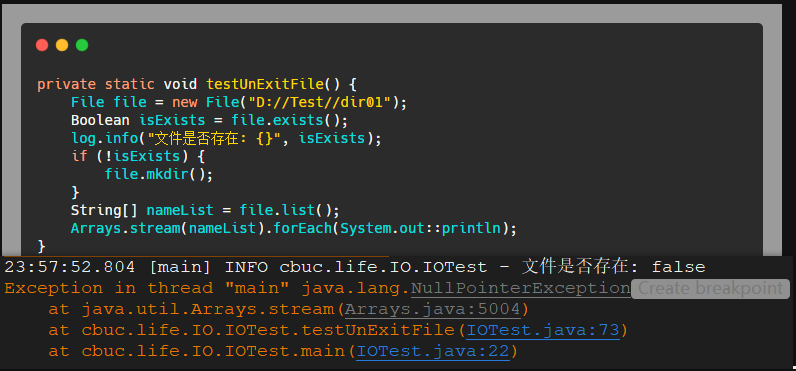Click the Create breakpoint button
This screenshot has width=796, height=371.
click(710, 288)
